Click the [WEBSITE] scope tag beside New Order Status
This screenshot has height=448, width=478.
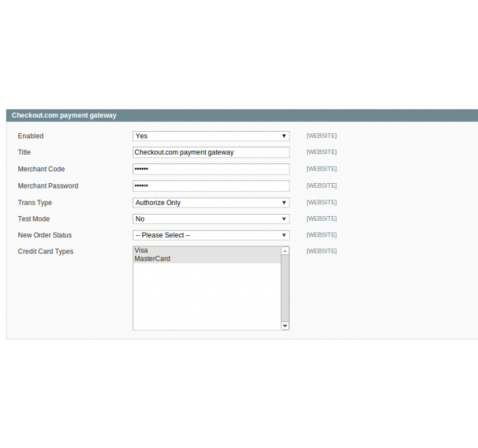click(x=322, y=235)
